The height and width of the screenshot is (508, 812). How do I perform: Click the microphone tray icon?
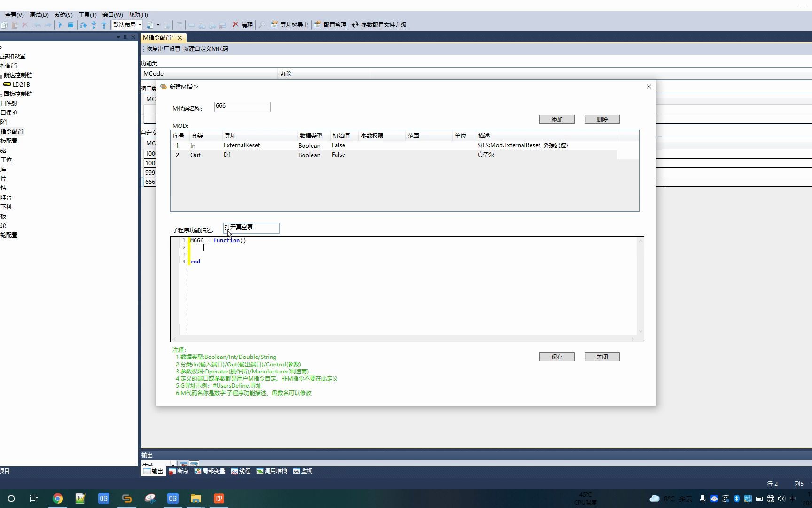[x=703, y=499]
